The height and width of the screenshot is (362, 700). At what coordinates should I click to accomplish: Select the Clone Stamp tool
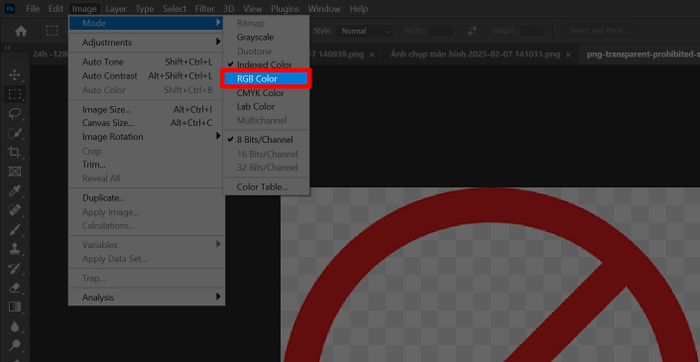pos(15,249)
